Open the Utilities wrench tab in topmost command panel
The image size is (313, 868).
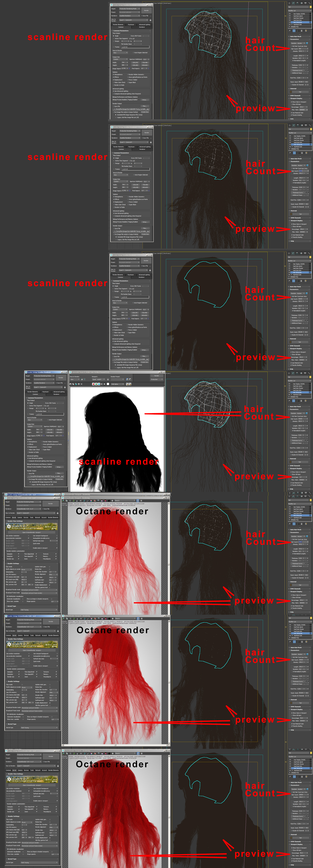(310, 3)
